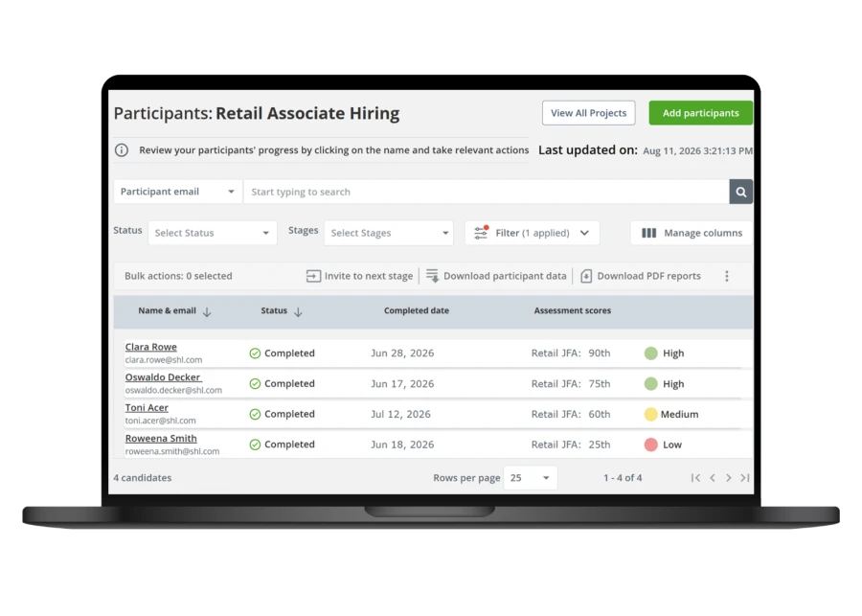Click the Completed date column header
Viewport: 862px width, 616px height.
tap(417, 310)
